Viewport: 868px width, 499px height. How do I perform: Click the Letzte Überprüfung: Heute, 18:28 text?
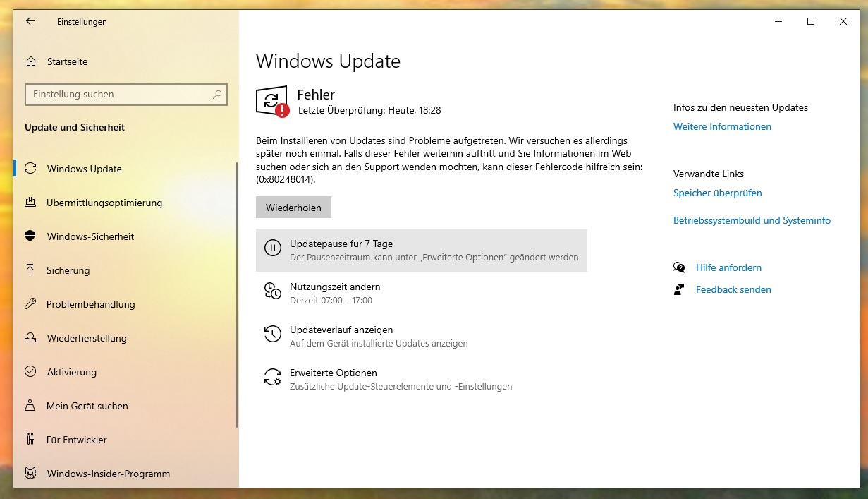(x=369, y=110)
